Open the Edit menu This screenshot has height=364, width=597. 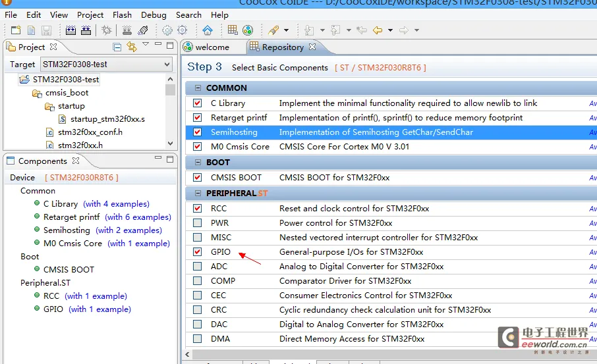pyautogui.click(x=34, y=15)
